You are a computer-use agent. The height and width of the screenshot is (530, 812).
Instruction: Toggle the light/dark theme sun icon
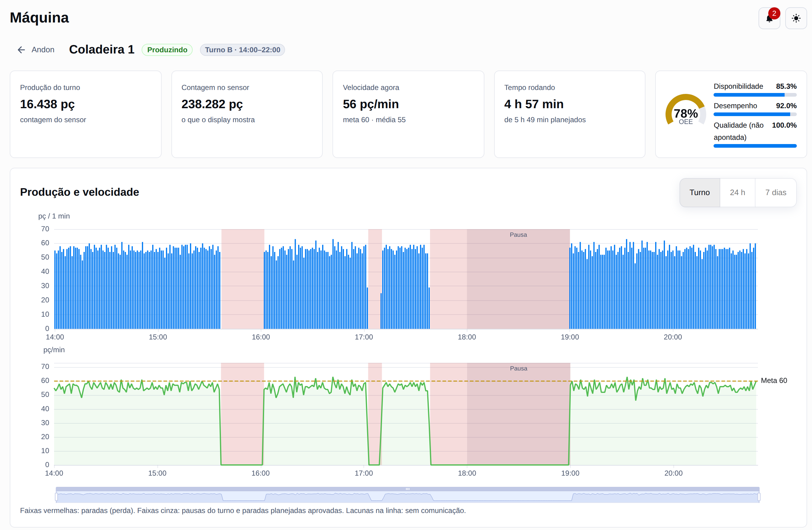coord(796,18)
